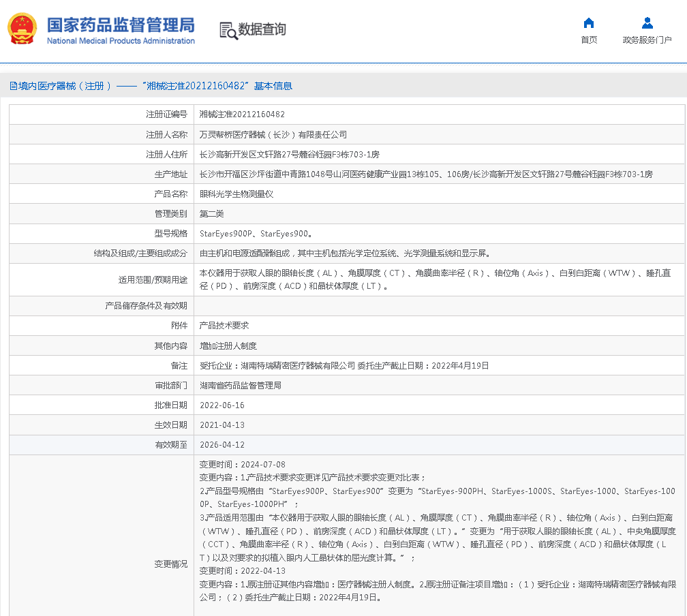
Task: Click the 基本信息 section heading title
Action: point(273,86)
